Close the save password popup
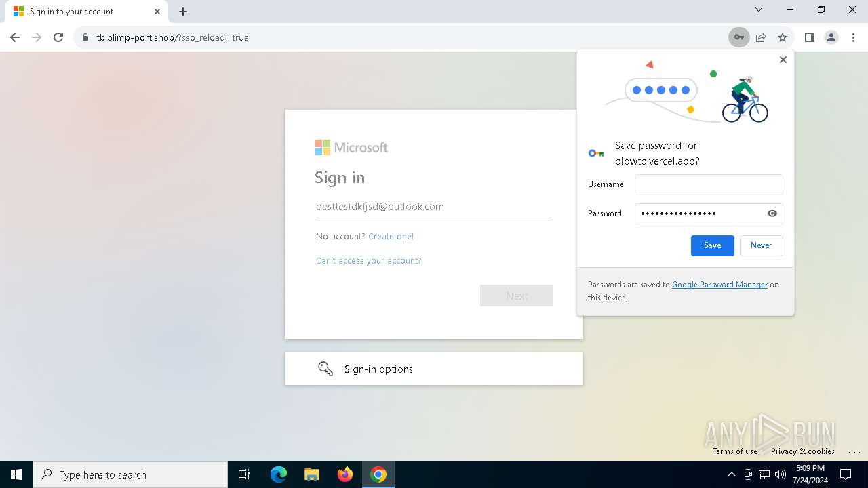Image resolution: width=868 pixels, height=488 pixels. tap(783, 60)
